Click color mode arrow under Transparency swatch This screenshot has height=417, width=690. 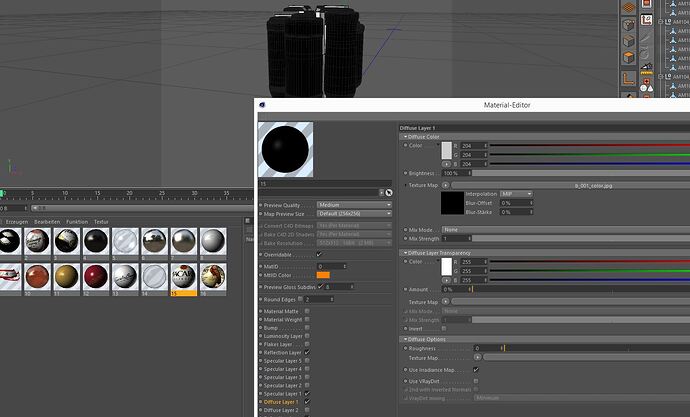[446, 280]
